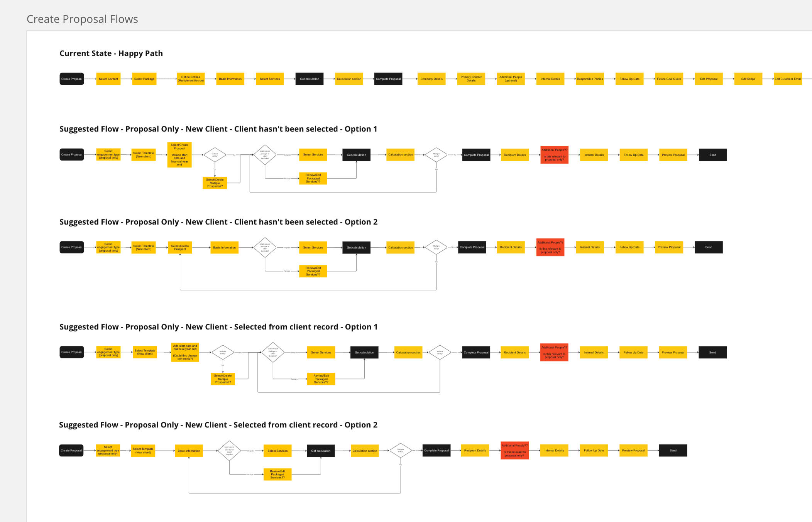
Task: Select the Select Package step box
Action: pyautogui.click(x=144, y=79)
